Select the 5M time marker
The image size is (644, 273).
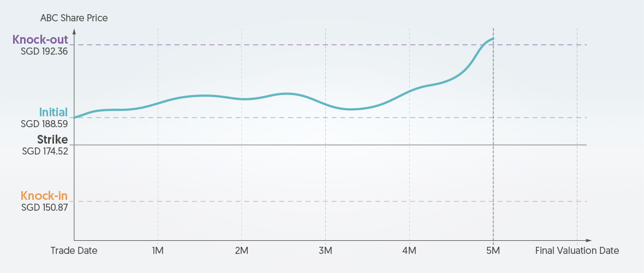click(493, 251)
